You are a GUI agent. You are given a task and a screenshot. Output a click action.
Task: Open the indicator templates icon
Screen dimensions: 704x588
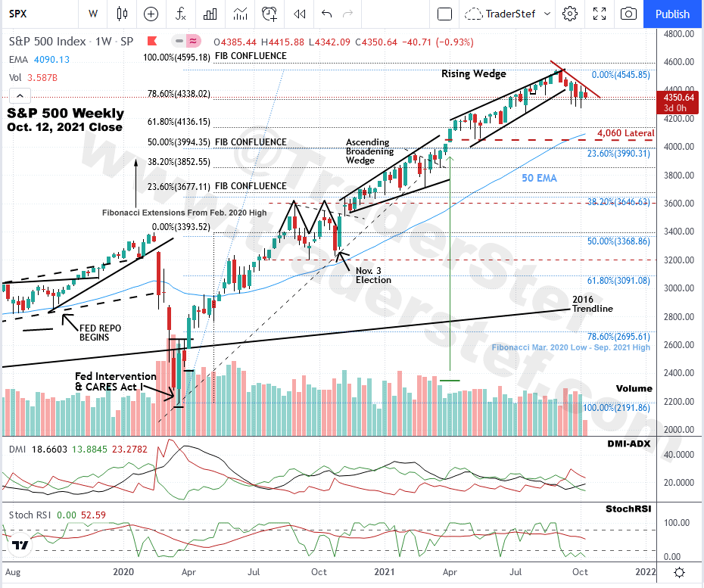pyautogui.click(x=240, y=14)
